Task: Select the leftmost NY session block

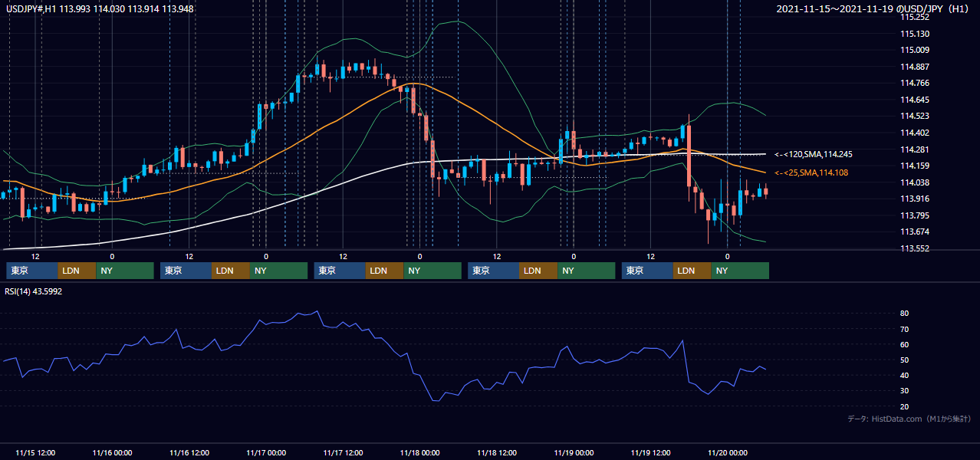Action: [125, 271]
